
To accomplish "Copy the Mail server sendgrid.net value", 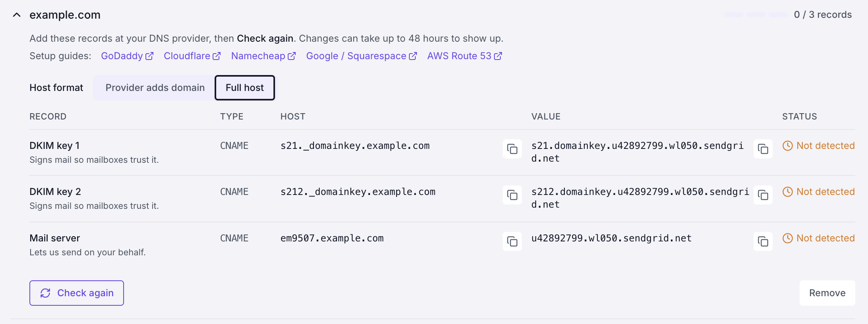I will [763, 241].
